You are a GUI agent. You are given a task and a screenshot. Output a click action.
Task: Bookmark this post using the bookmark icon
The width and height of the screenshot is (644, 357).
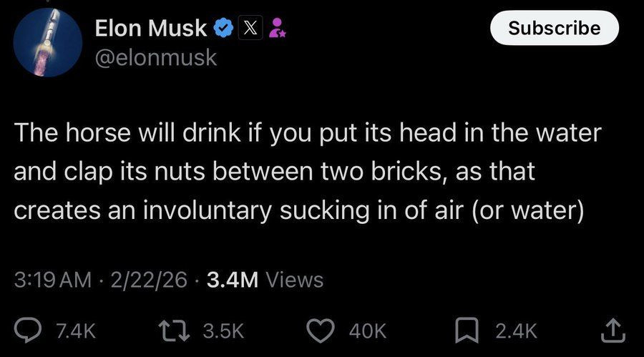468,329
